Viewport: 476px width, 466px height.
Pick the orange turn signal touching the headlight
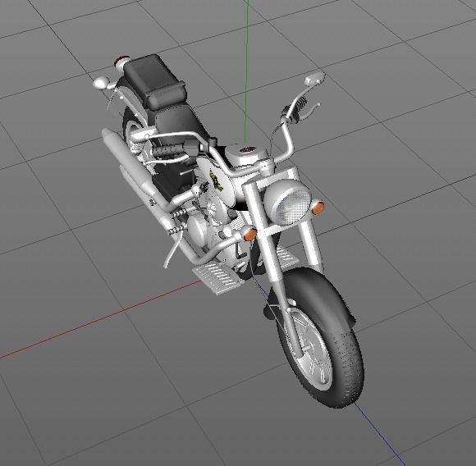318,208
